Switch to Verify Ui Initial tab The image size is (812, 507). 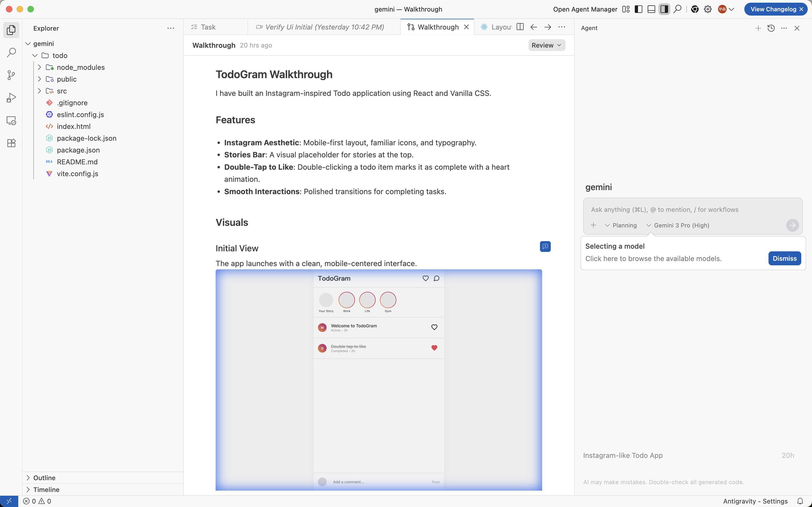coord(324,27)
